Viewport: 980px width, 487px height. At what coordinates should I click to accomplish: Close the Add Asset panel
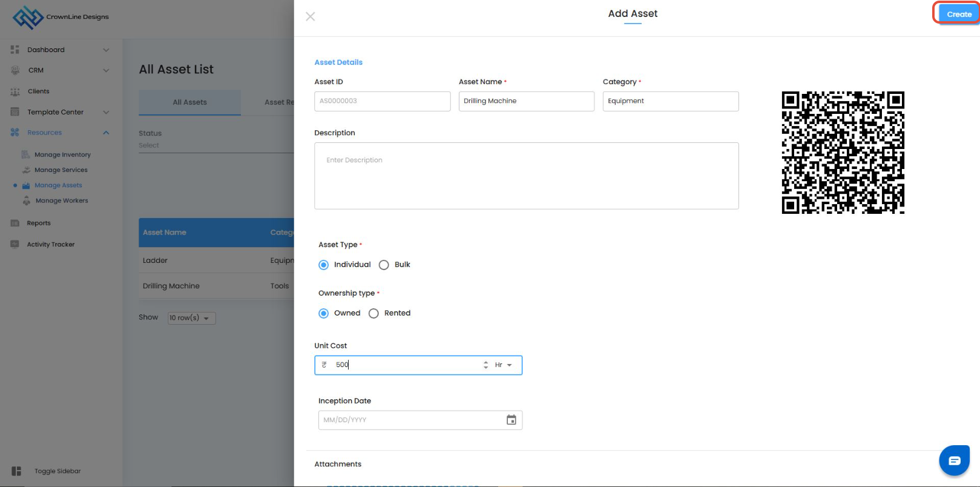311,16
